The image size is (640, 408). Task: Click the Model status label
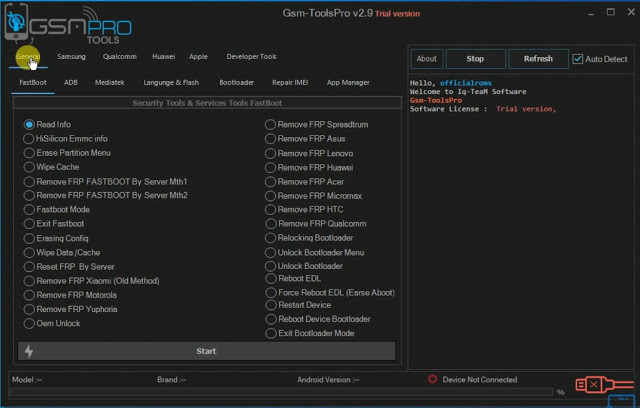[x=27, y=379]
